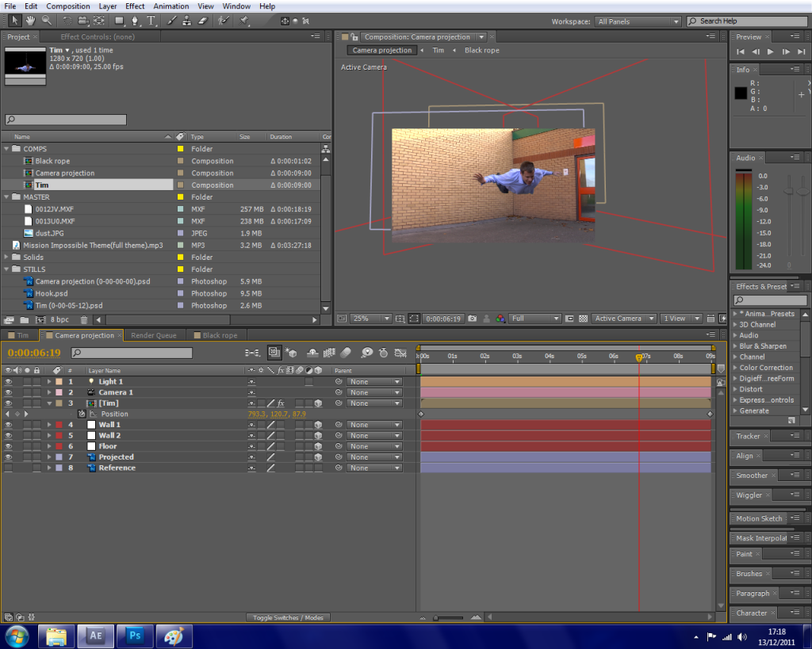
Task: Toggle Draft 3D button in timeline
Action: [x=290, y=353]
